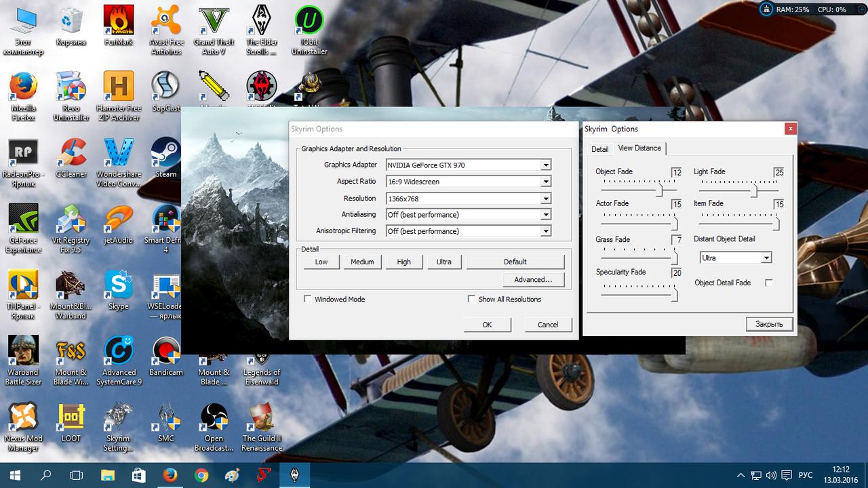Enable Show All Resolutions checkbox
The height and width of the screenshot is (488, 868).
coord(471,299)
